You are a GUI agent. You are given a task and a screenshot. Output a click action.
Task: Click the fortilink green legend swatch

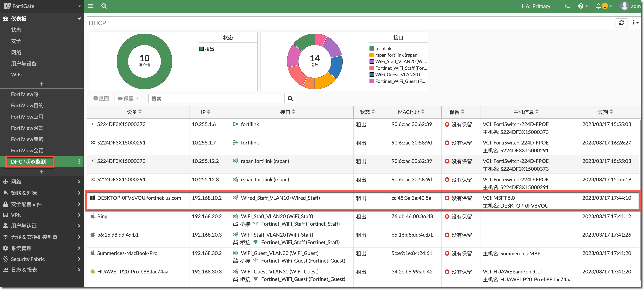372,48
